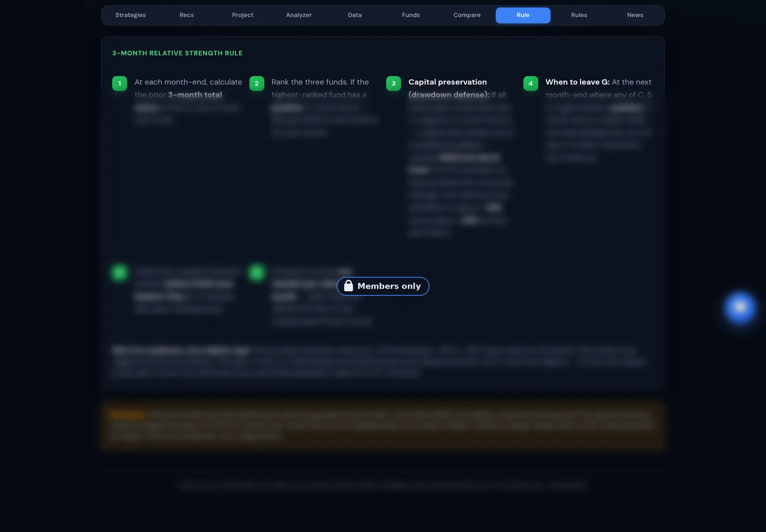
Task: Click the 'Capital preservation' step title
Action: point(448,82)
